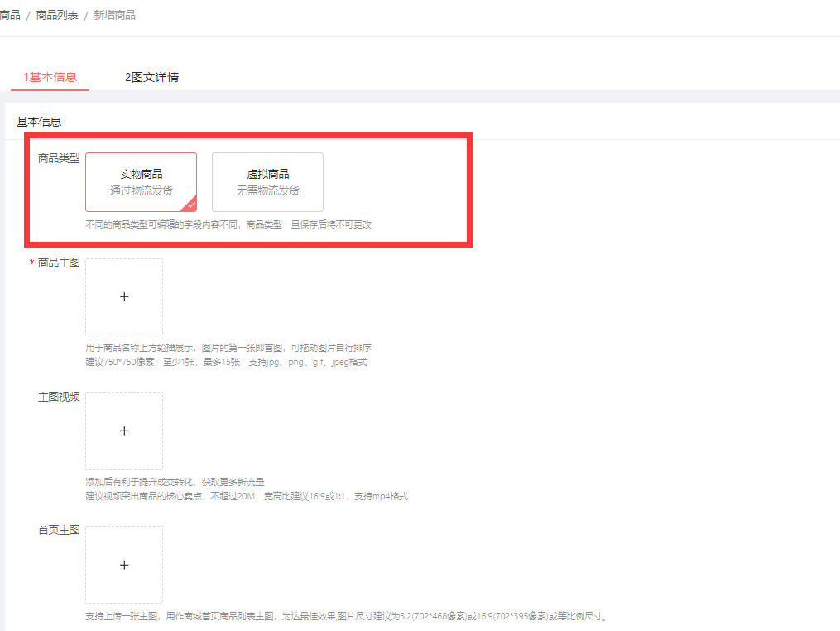Viewport: 840px width, 631px height.
Task: Choose the 虚拟商品 product type option
Action: pos(267,181)
